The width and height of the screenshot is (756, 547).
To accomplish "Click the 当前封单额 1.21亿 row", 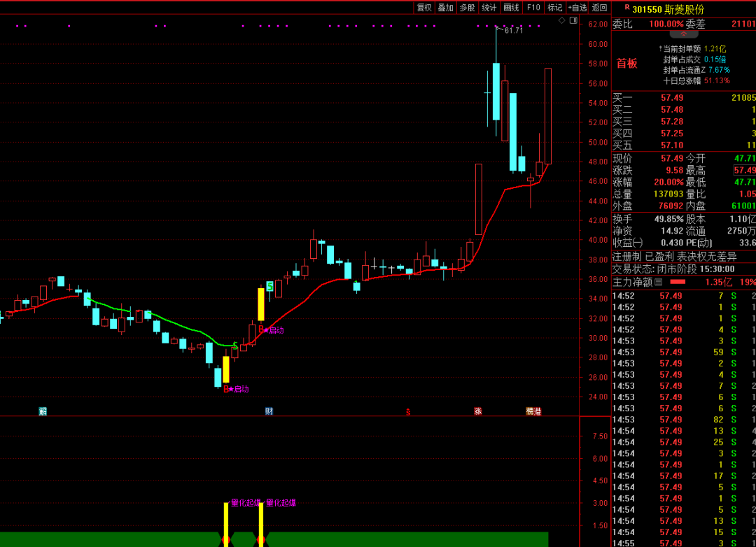I will (x=692, y=49).
